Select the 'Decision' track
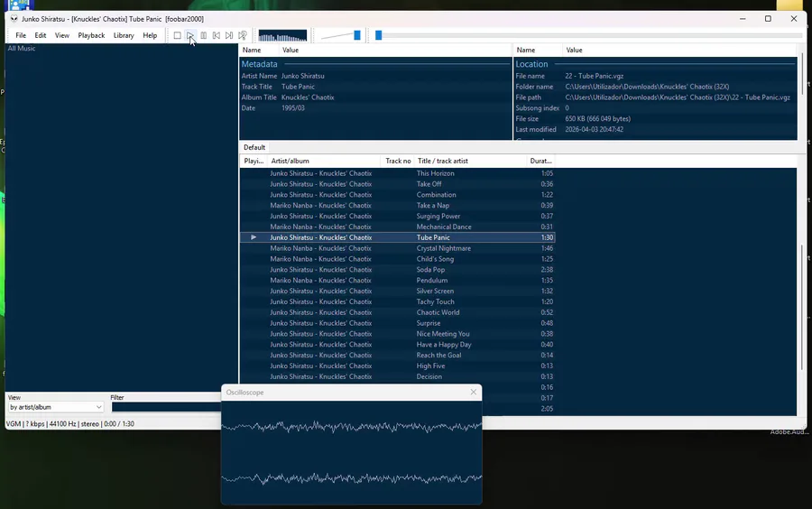Viewport: 812px width, 509px height. click(398, 376)
